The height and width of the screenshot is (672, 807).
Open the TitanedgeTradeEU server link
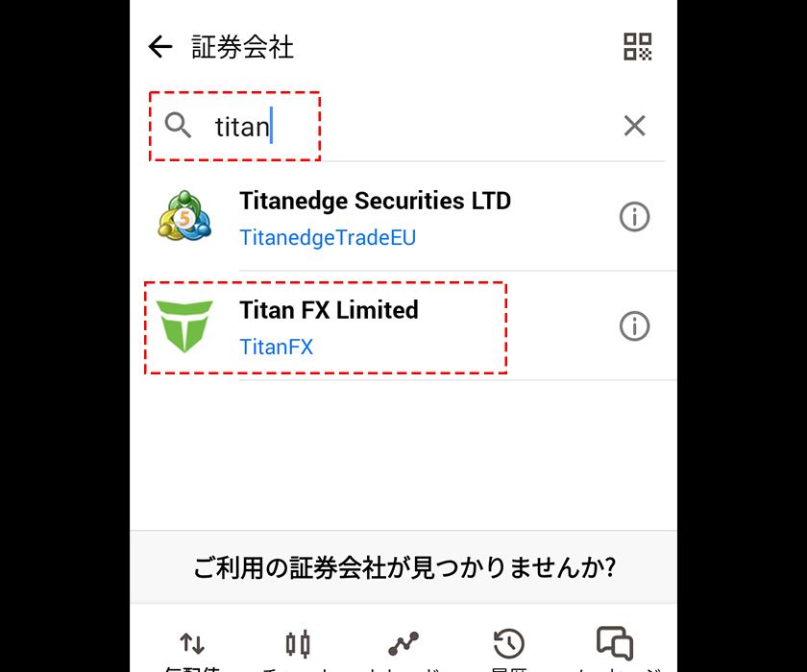click(328, 237)
